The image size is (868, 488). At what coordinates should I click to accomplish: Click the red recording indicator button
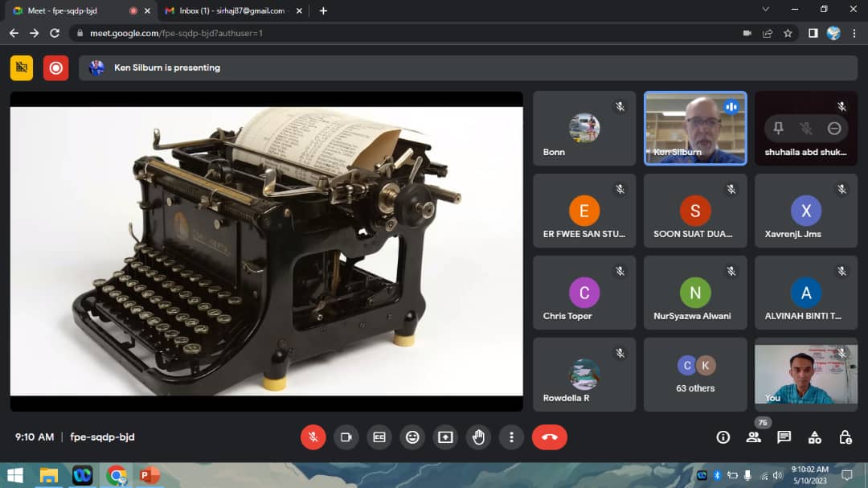coord(55,68)
